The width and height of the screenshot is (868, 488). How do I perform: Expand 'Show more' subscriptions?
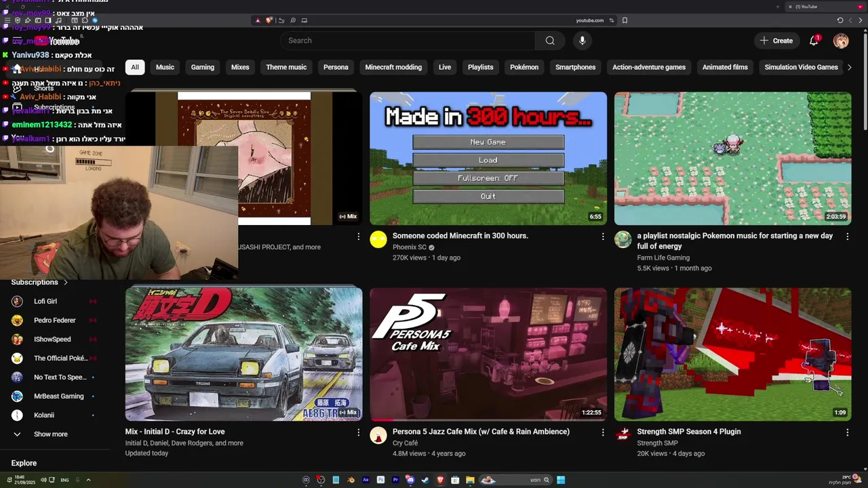[51, 434]
